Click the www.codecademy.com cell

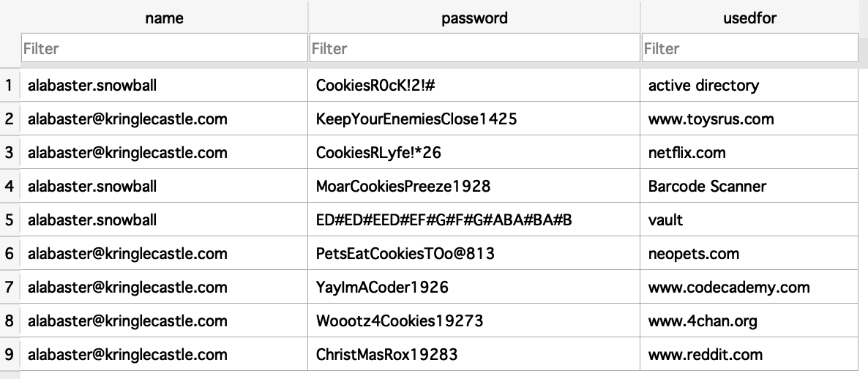point(749,287)
